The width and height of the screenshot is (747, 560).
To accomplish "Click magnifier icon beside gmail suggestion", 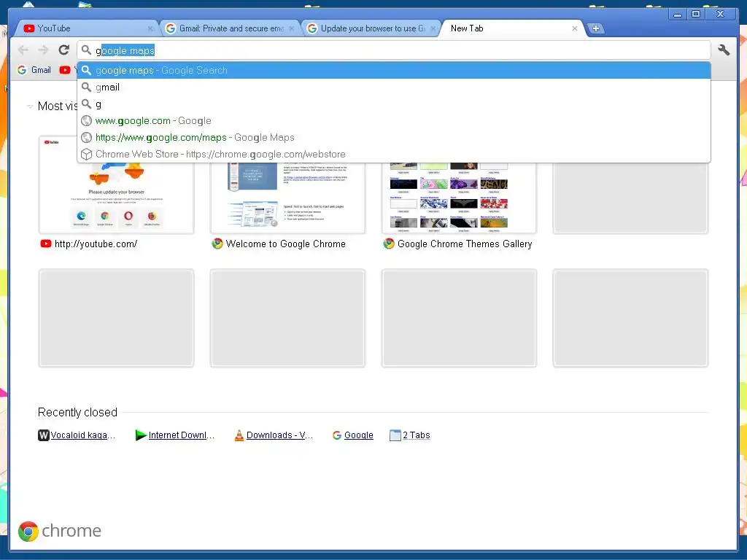I will click(86, 87).
